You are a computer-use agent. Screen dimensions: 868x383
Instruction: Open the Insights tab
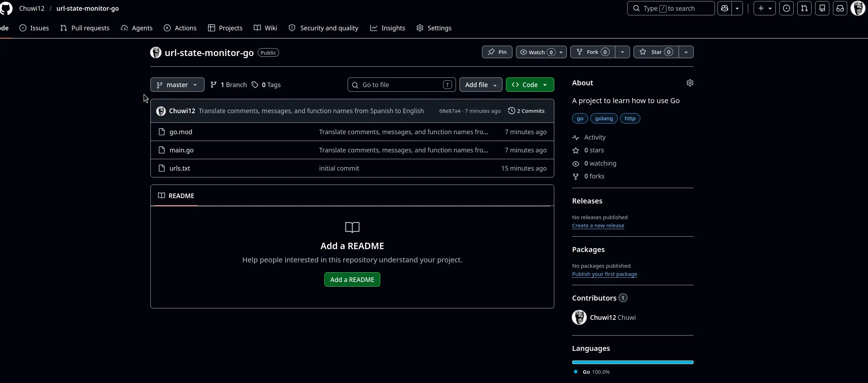[x=388, y=28]
